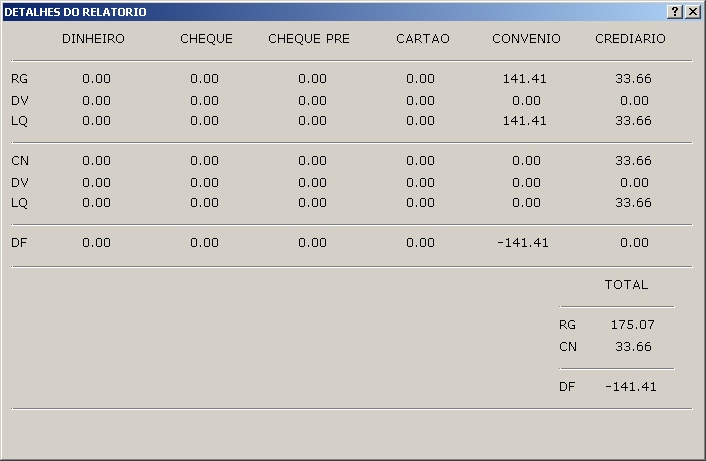Image resolution: width=706 pixels, height=461 pixels.
Task: Select the DF total in summary section
Action: (x=631, y=387)
